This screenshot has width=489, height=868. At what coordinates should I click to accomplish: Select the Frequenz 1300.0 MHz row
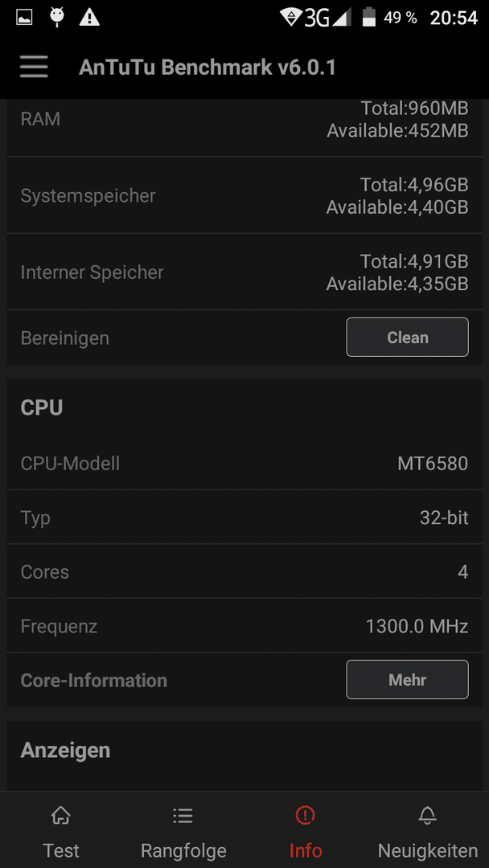click(x=244, y=626)
